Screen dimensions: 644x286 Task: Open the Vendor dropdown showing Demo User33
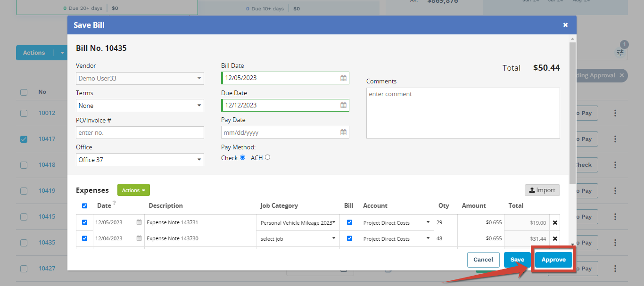[140, 78]
